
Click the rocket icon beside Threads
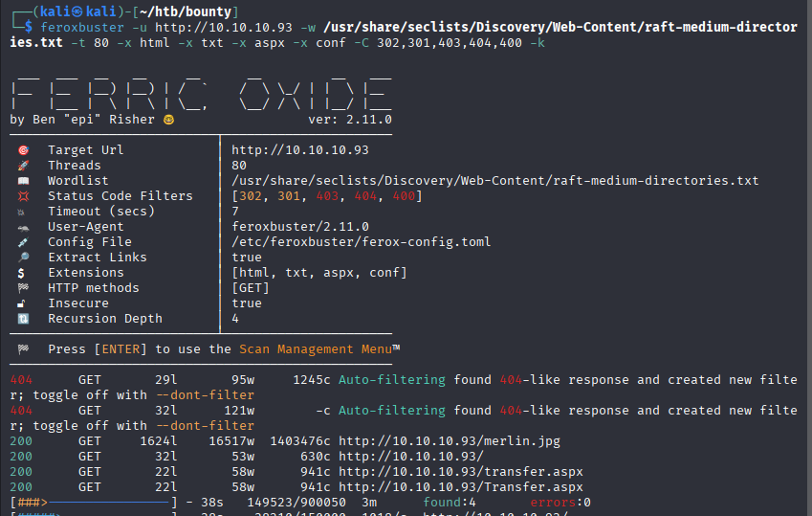(x=23, y=166)
